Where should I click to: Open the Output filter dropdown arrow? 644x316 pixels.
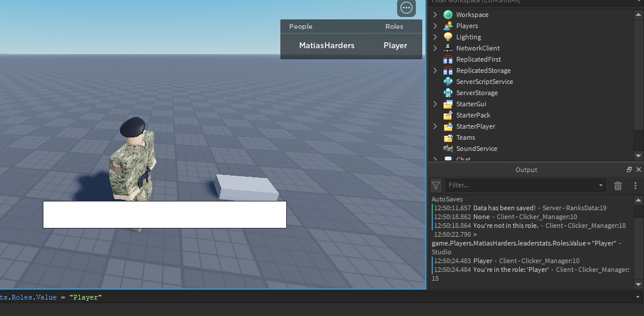[x=601, y=186]
